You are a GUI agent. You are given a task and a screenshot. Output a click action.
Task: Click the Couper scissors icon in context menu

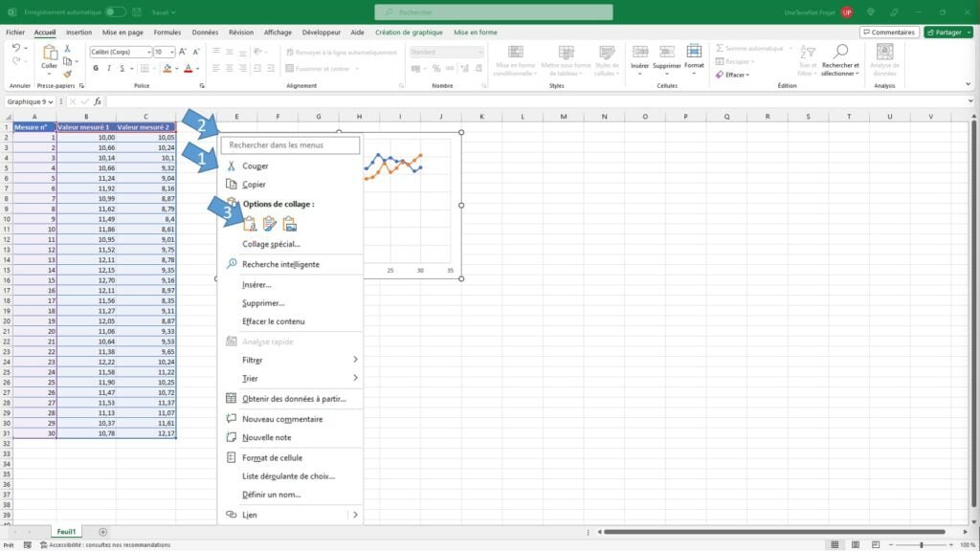click(231, 165)
